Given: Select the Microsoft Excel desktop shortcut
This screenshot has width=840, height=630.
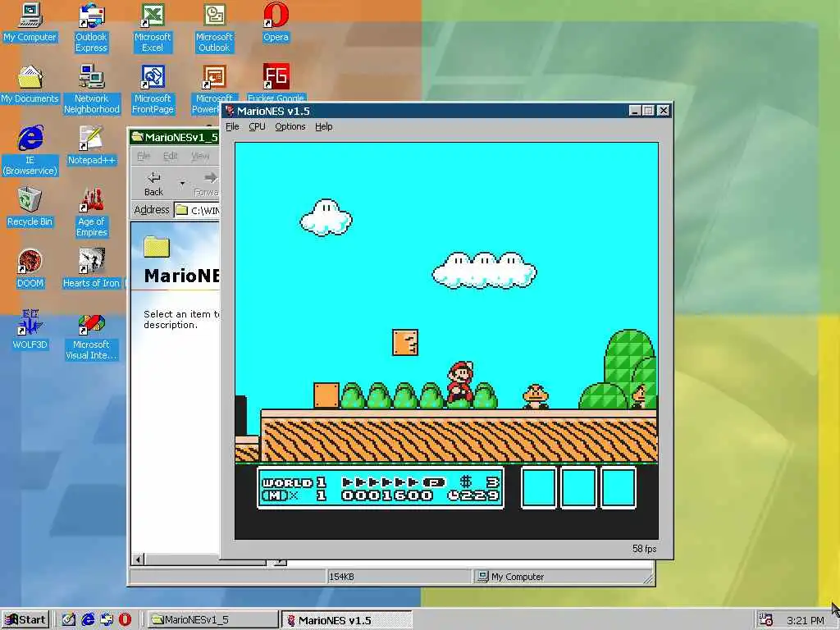Looking at the screenshot, I should [153, 28].
